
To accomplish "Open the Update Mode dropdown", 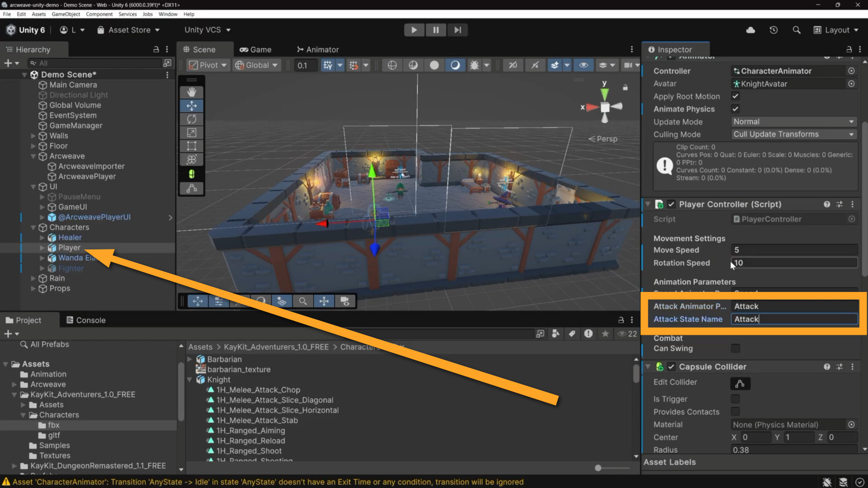I will coord(793,122).
